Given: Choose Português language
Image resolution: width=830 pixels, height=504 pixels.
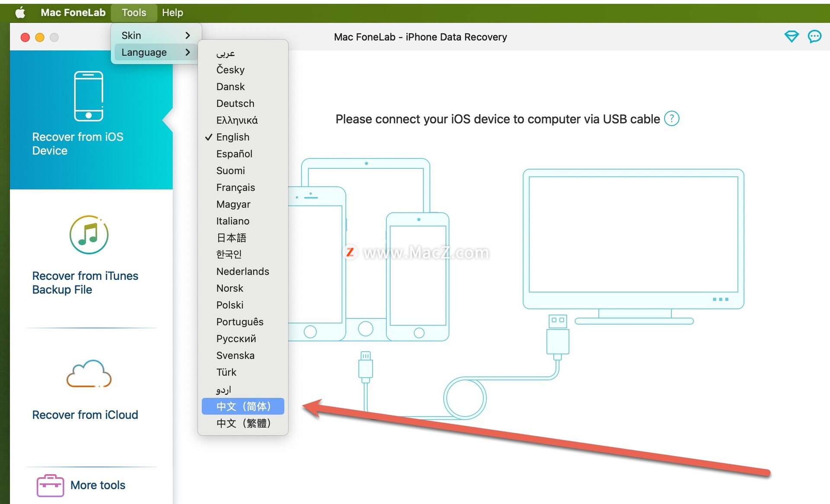Looking at the screenshot, I should (x=243, y=322).
